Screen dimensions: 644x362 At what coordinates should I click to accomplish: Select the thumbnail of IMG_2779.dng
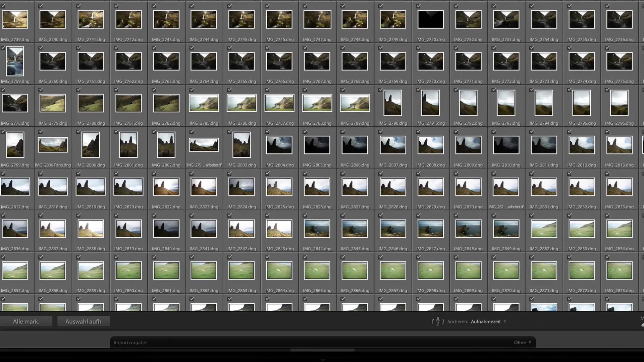53,103
